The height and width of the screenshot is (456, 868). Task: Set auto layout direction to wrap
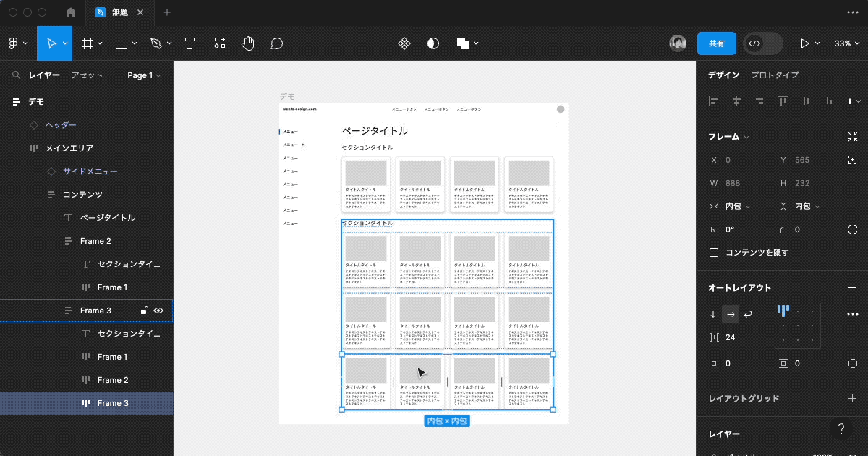tap(748, 314)
